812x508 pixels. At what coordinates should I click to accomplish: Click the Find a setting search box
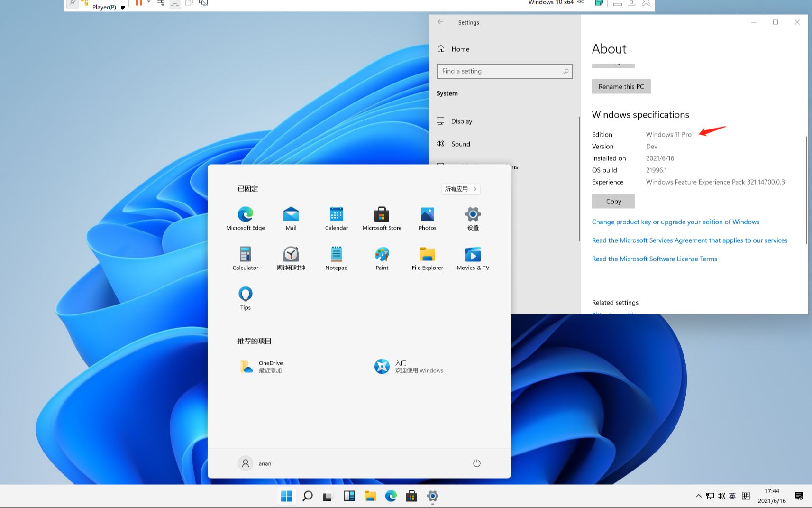(x=504, y=71)
